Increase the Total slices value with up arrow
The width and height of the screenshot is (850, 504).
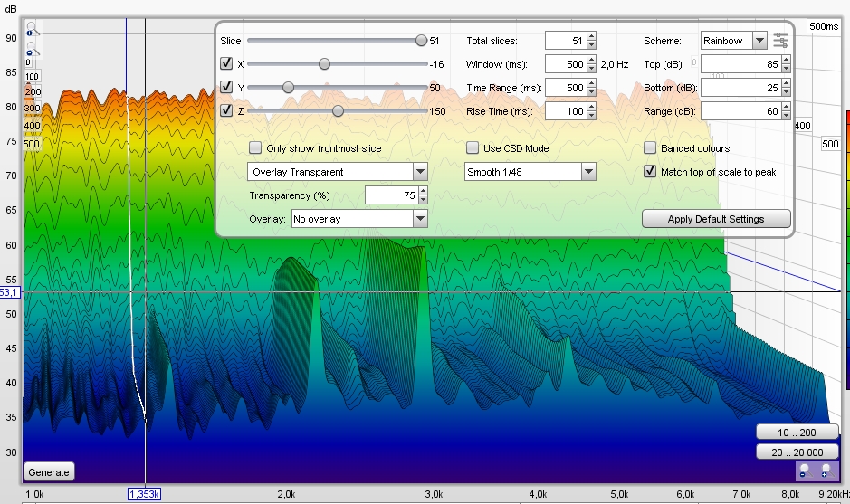[591, 36]
